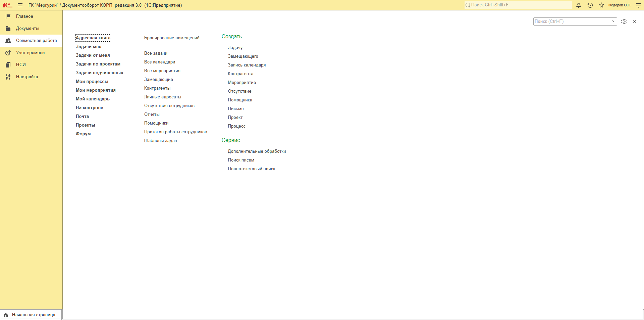The image size is (644, 320).
Task: Click the global search magnifier icon
Action: (468, 5)
